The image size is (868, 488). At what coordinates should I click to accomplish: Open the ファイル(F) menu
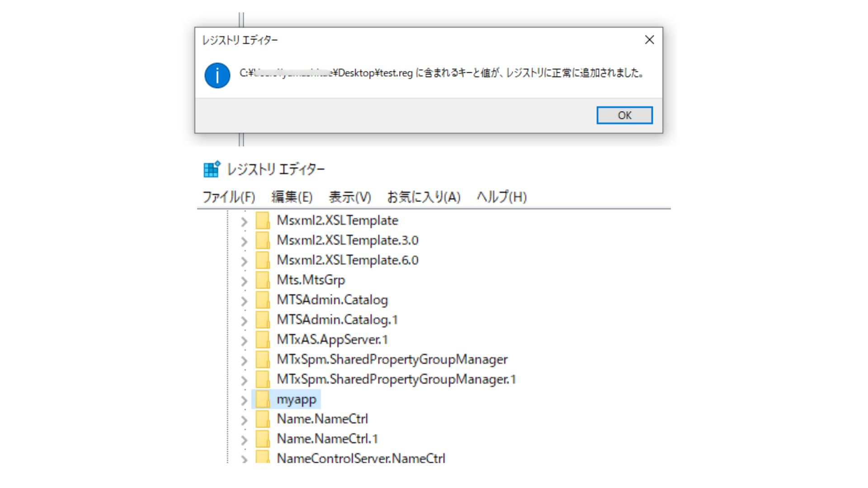[228, 197]
